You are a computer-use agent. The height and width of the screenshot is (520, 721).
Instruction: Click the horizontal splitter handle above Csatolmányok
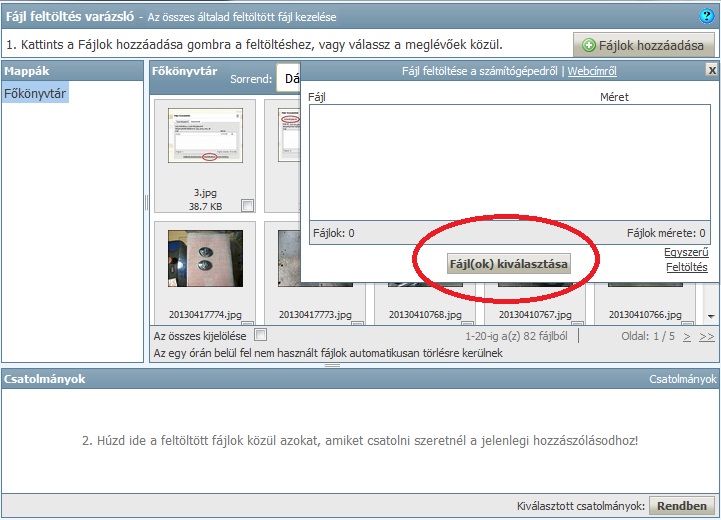(x=333, y=365)
